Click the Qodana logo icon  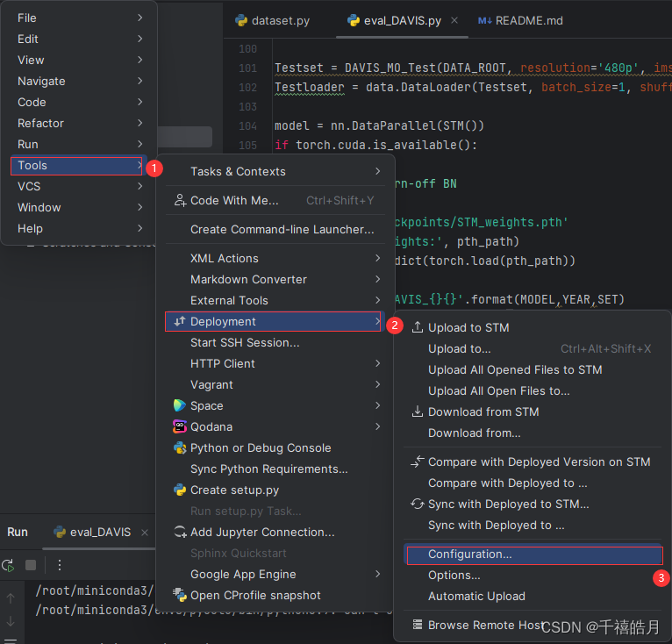pos(180,426)
